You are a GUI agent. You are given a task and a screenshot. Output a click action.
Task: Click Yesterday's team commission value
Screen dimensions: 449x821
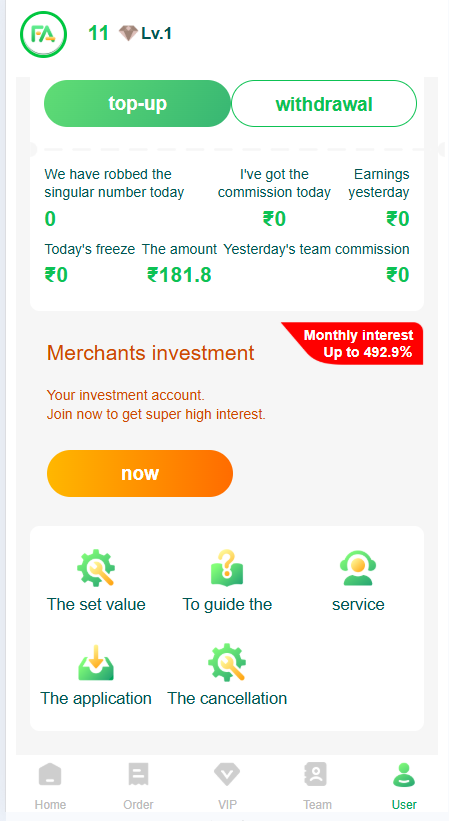(398, 274)
